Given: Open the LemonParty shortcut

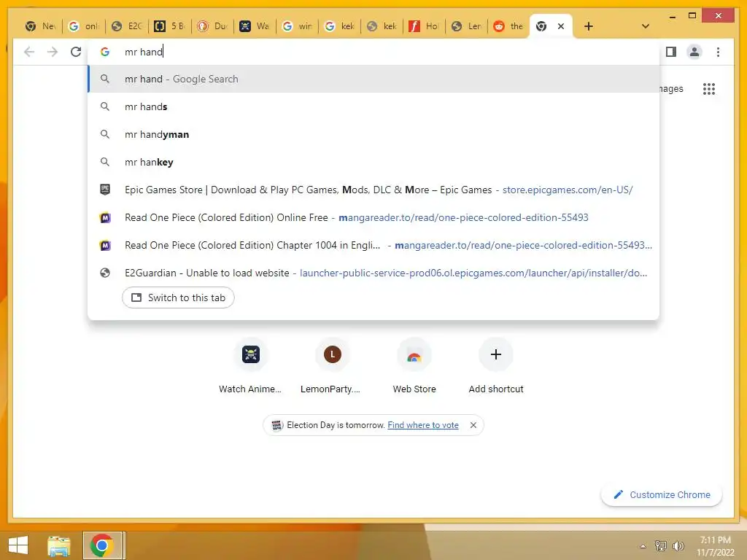Looking at the screenshot, I should tap(332, 366).
